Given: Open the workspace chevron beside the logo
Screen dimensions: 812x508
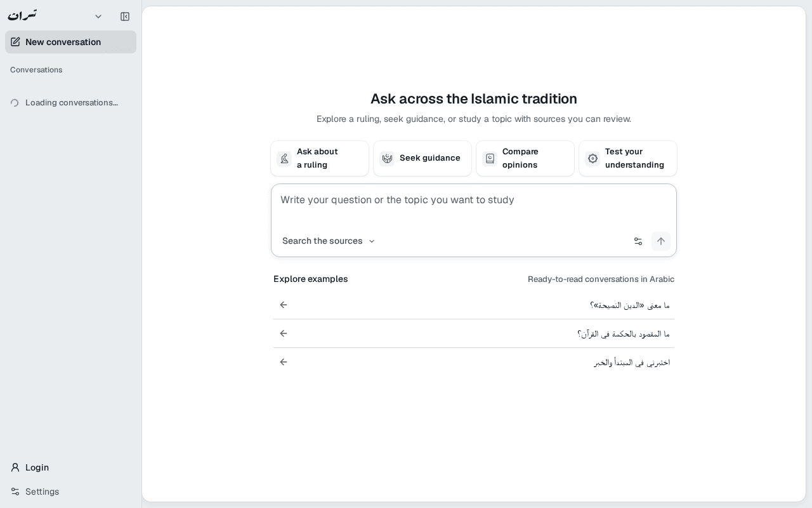Looking at the screenshot, I should click(98, 17).
